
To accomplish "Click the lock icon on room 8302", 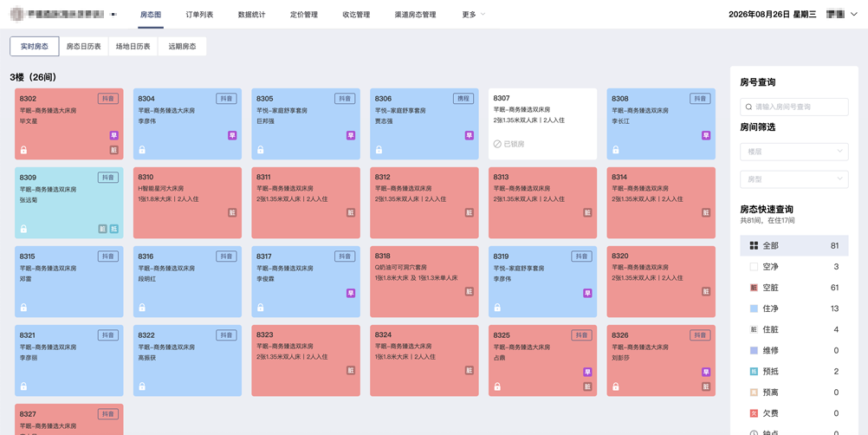I will tap(23, 150).
